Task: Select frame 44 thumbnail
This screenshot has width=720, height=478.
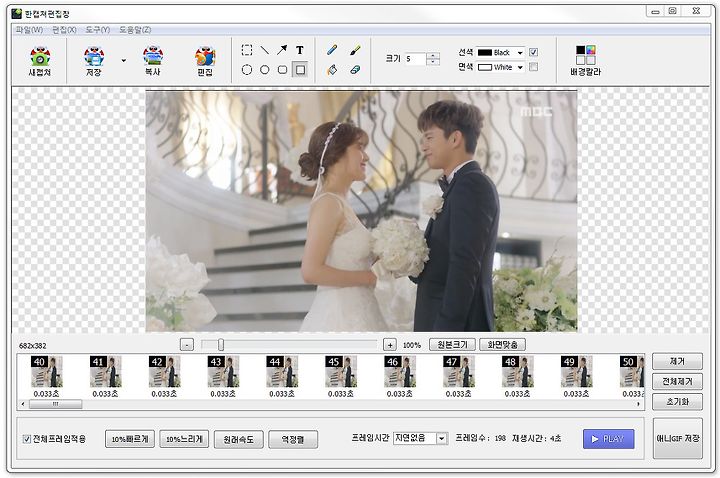Action: [281, 372]
